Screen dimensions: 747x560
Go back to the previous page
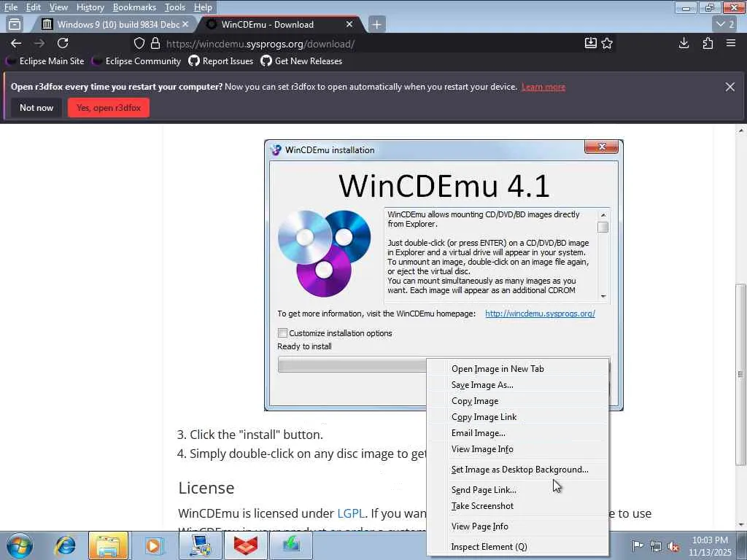(x=16, y=43)
